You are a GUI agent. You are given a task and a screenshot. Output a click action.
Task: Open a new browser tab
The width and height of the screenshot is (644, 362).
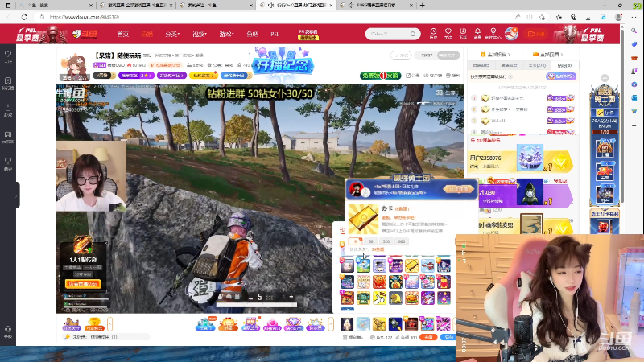[x=422, y=6]
